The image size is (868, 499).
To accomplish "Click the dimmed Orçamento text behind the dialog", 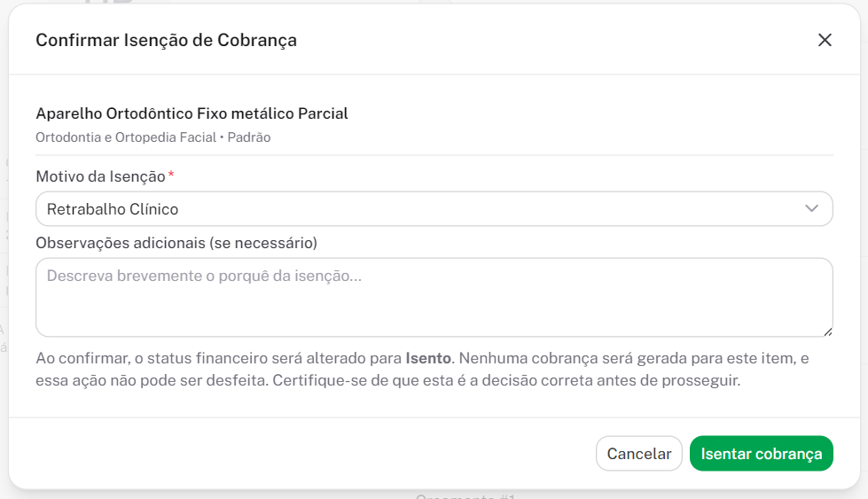I will pos(465,495).
